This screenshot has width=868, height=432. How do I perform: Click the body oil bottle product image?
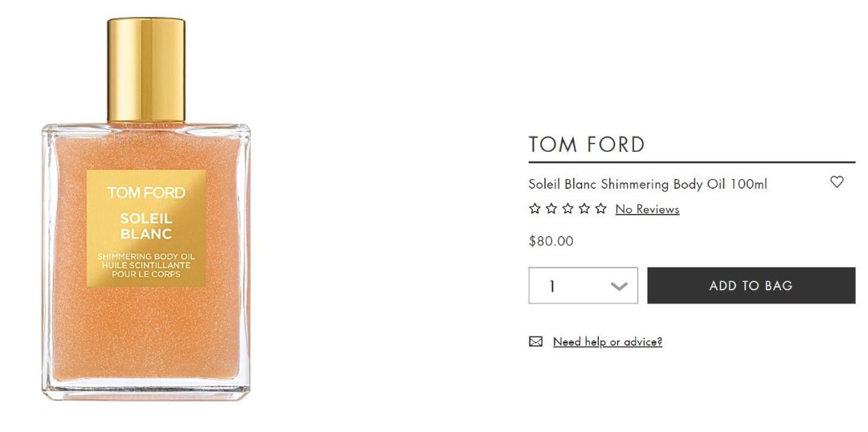(146, 209)
